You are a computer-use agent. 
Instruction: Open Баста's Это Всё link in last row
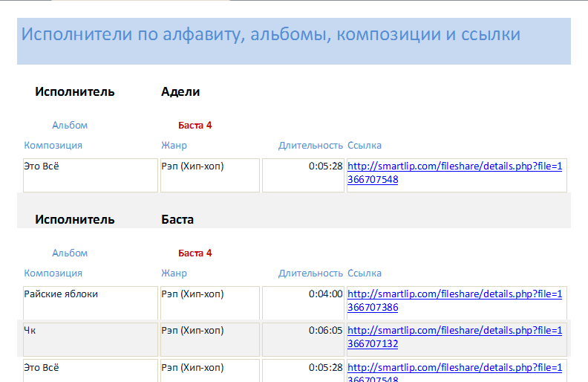click(454, 372)
